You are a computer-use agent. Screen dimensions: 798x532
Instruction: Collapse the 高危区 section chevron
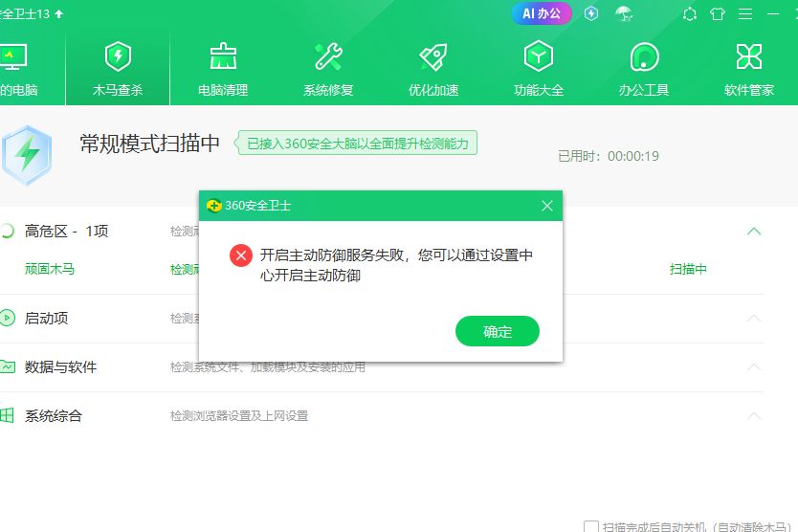[x=754, y=232]
